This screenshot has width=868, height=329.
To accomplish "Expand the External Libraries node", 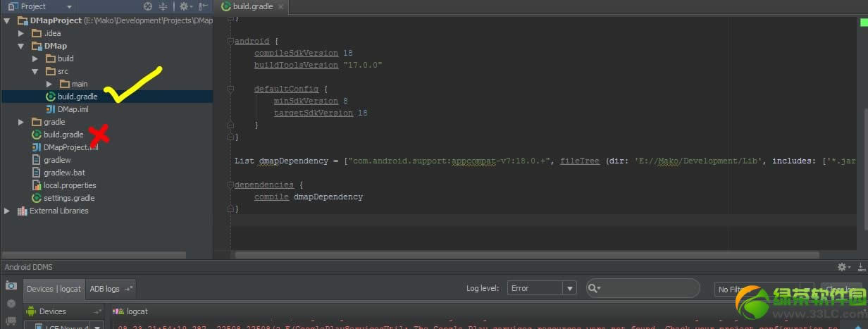I will [7, 211].
